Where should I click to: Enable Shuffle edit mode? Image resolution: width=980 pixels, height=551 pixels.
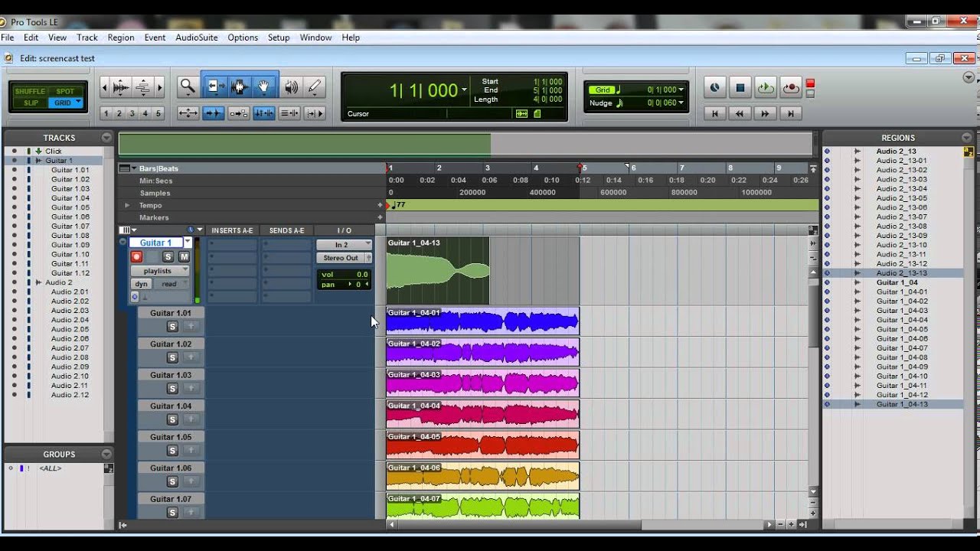(x=31, y=91)
